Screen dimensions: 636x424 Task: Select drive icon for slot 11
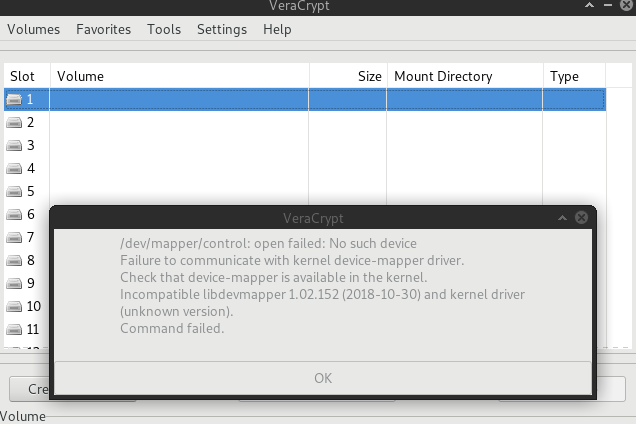point(14,329)
